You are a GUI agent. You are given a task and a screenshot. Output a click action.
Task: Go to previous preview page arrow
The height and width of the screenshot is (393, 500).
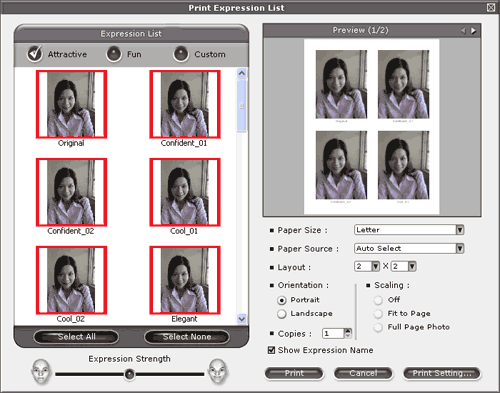[463, 31]
